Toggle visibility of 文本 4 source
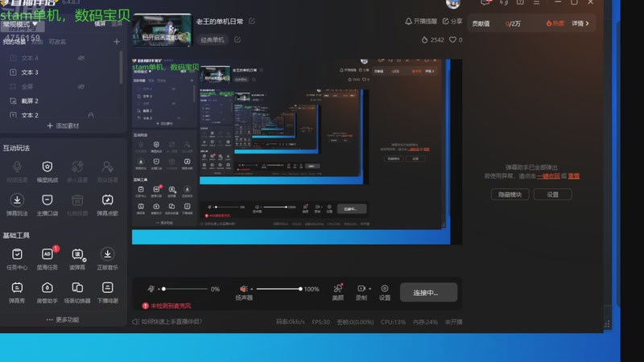This screenshot has height=362, width=644. (81, 58)
